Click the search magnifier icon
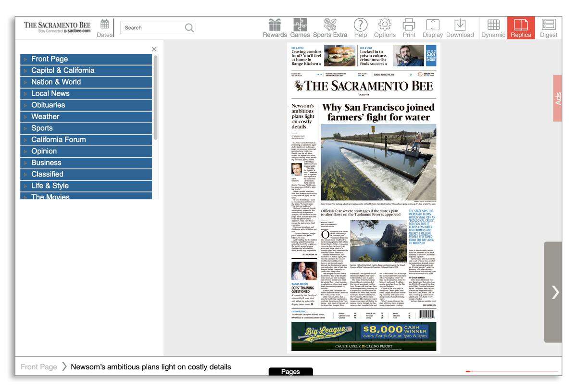This screenshot has height=392, width=577. coord(189,27)
